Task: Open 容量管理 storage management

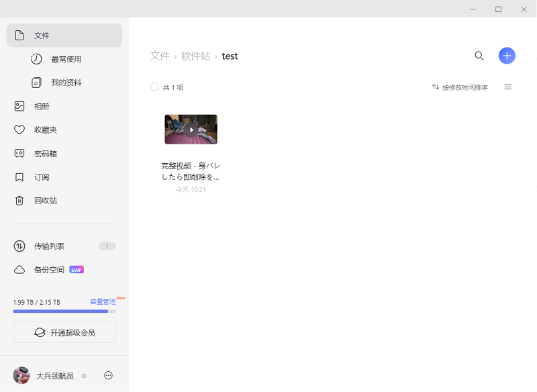Action: tap(103, 301)
